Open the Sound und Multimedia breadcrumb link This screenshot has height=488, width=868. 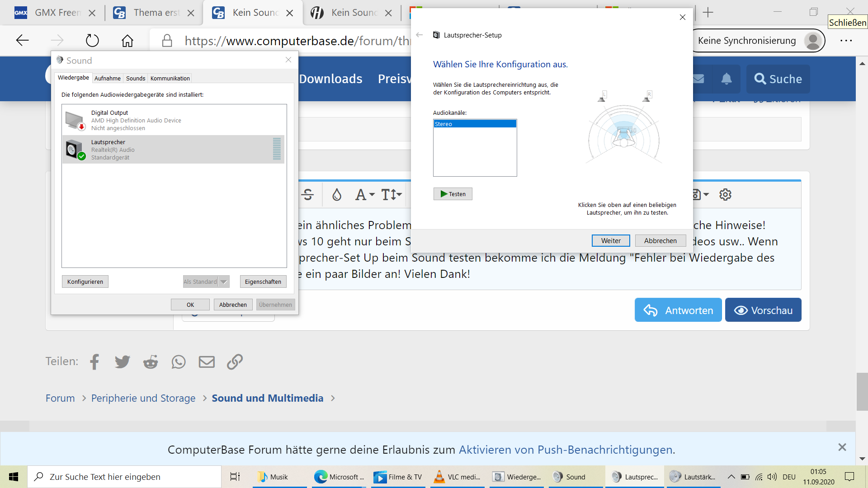[x=267, y=398]
